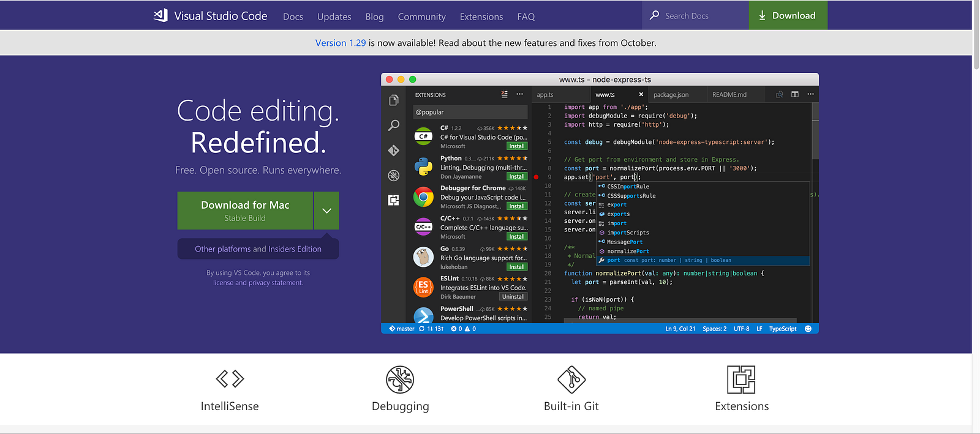Open Source Control git icon in activity bar

pyautogui.click(x=394, y=150)
